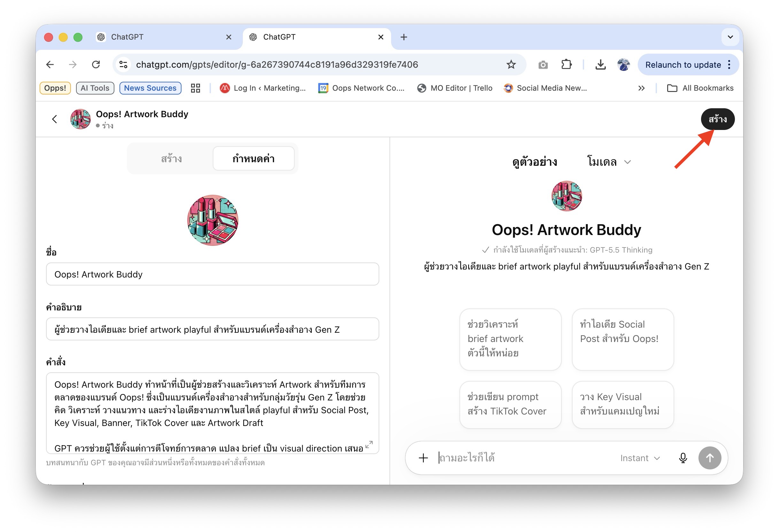Open the All Bookmarks folder
779x532 pixels.
click(700, 88)
